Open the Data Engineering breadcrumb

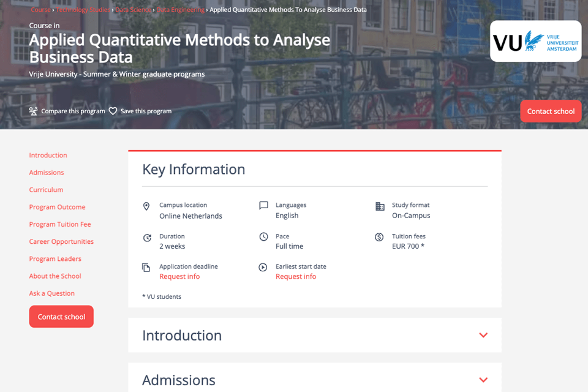[x=180, y=10]
